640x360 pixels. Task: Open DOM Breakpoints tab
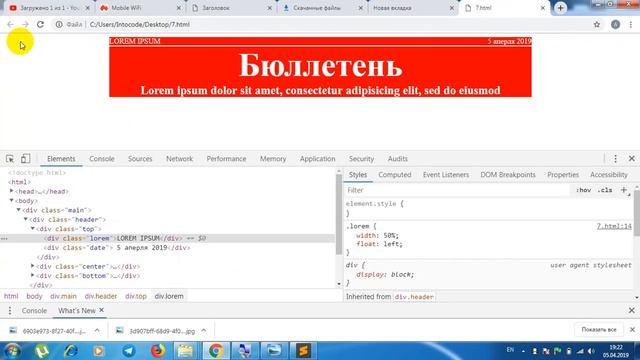(x=508, y=175)
